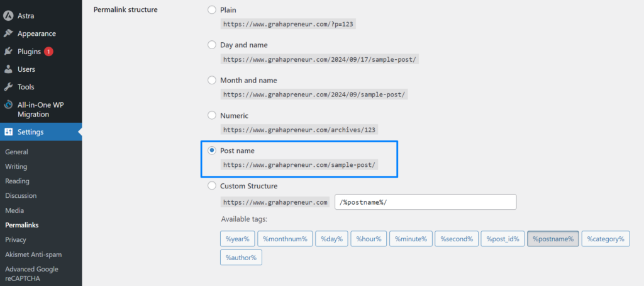Select the Custom Structure radio button
The image size is (644, 286).
pos(212,186)
